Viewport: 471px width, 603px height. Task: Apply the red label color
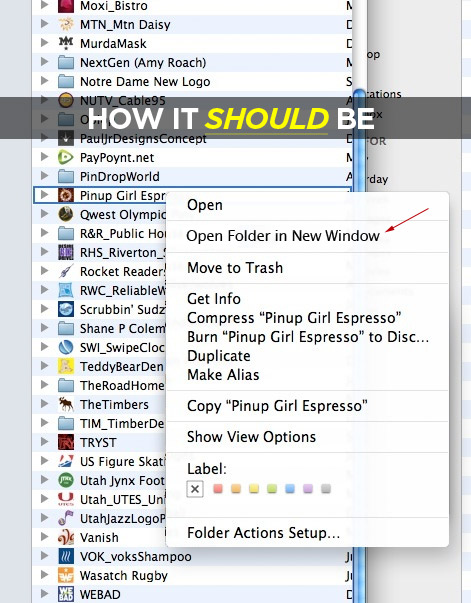pyautogui.click(x=218, y=489)
